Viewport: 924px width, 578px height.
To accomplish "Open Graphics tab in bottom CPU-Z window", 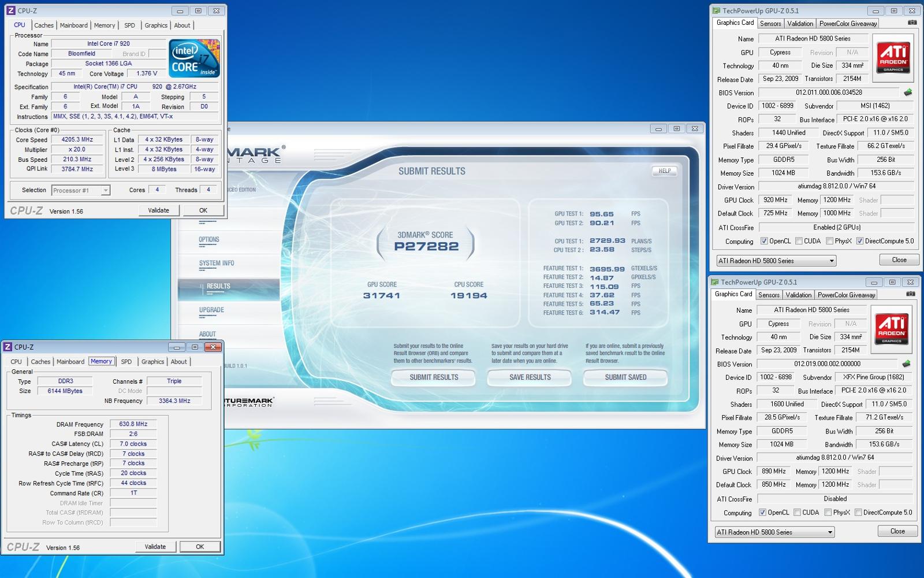I will point(152,362).
